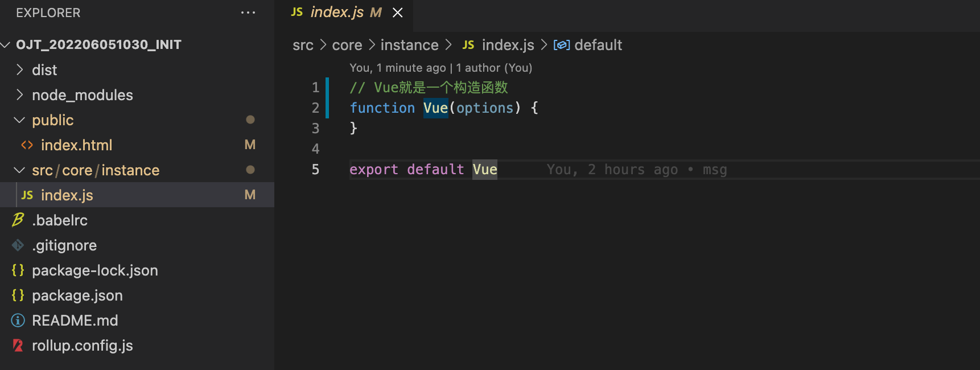
Task: Click the inline blame 'You, 2 hours ago • msg'
Action: (637, 170)
